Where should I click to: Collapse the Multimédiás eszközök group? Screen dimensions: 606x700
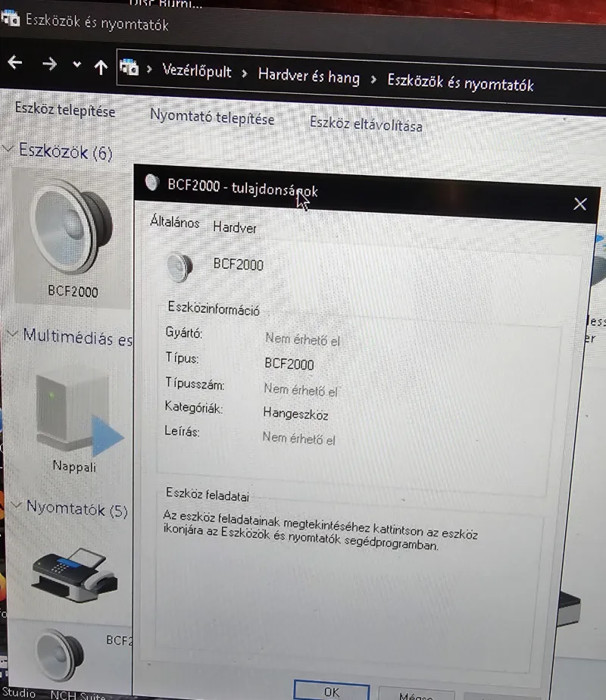[13, 334]
